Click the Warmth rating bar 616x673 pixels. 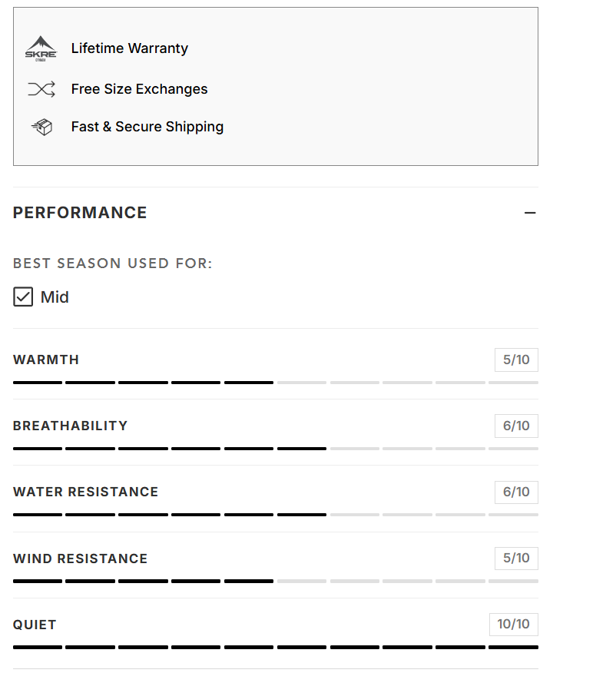(276, 383)
